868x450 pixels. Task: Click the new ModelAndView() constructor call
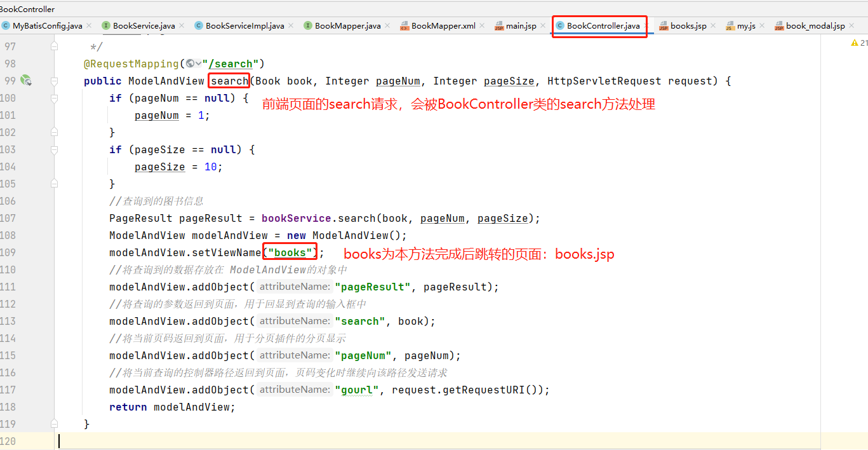347,235
